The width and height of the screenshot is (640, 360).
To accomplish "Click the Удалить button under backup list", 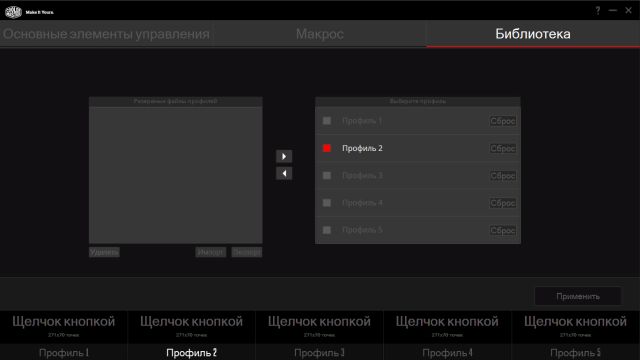I will [x=104, y=252].
